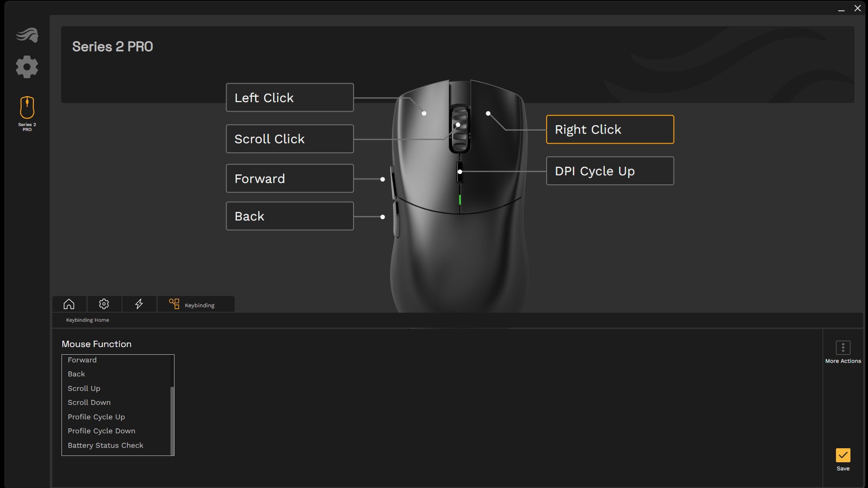Click the Series 2 PRO mouse icon

point(27,107)
